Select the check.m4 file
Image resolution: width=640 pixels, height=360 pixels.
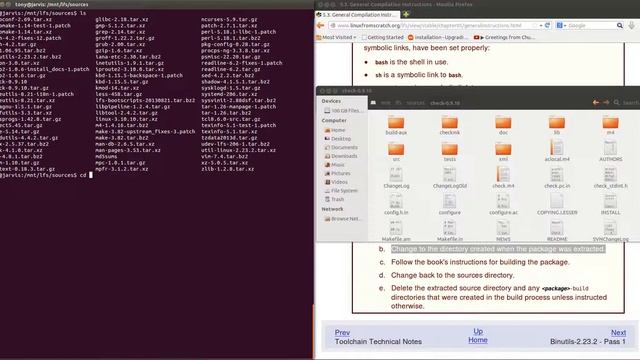tap(503, 178)
